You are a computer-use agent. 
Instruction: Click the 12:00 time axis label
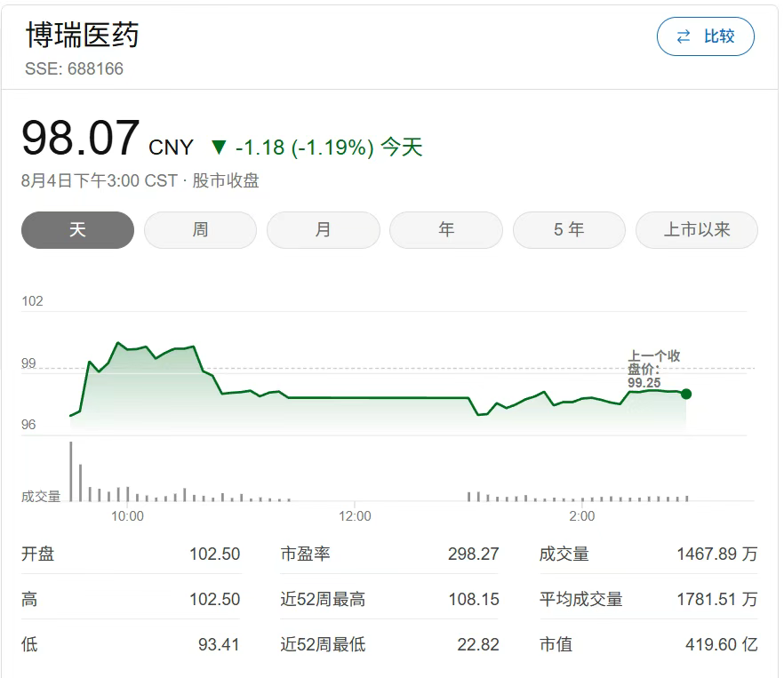[355, 515]
